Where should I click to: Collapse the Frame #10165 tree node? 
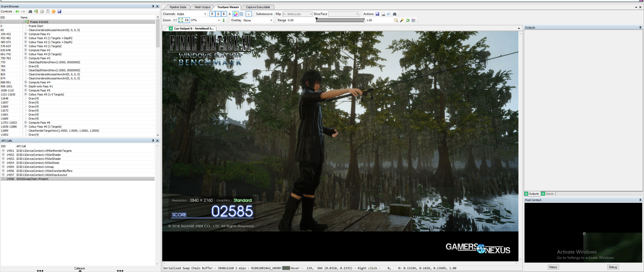point(22,22)
